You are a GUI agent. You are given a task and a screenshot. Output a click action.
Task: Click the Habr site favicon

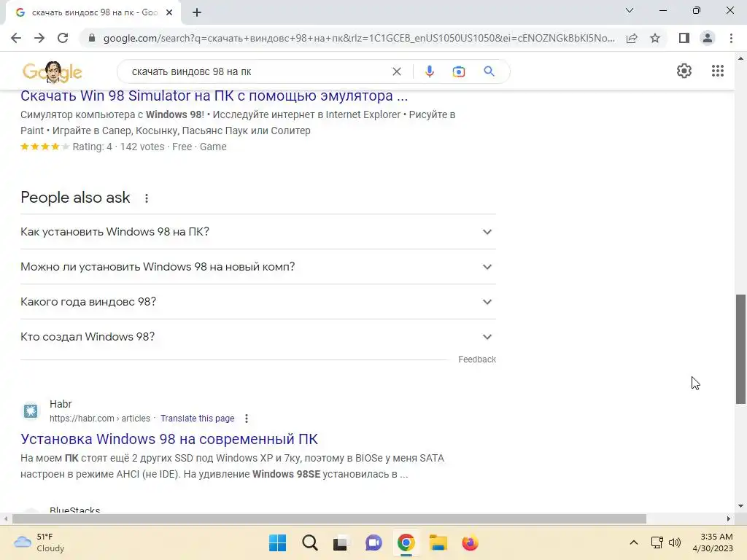click(x=31, y=411)
